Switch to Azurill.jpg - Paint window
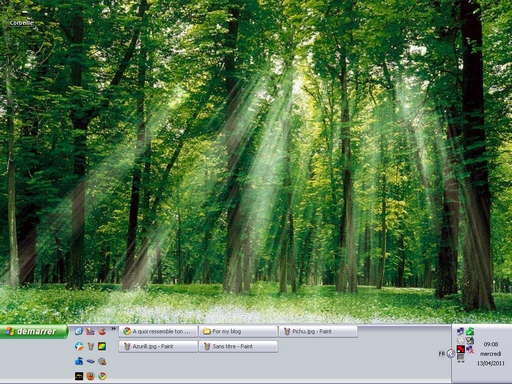Screen dimensions: 512x384 coord(158,346)
